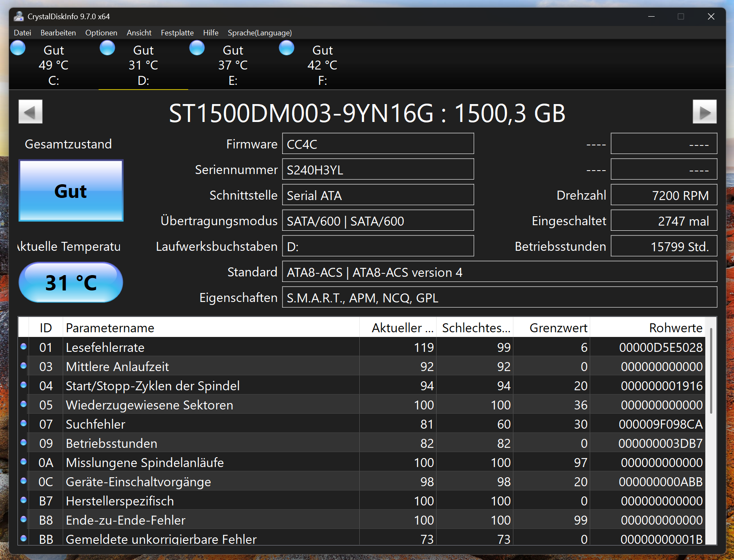Click the blue status orb for drive E:
Screen dimensions: 734x560
coord(197,48)
